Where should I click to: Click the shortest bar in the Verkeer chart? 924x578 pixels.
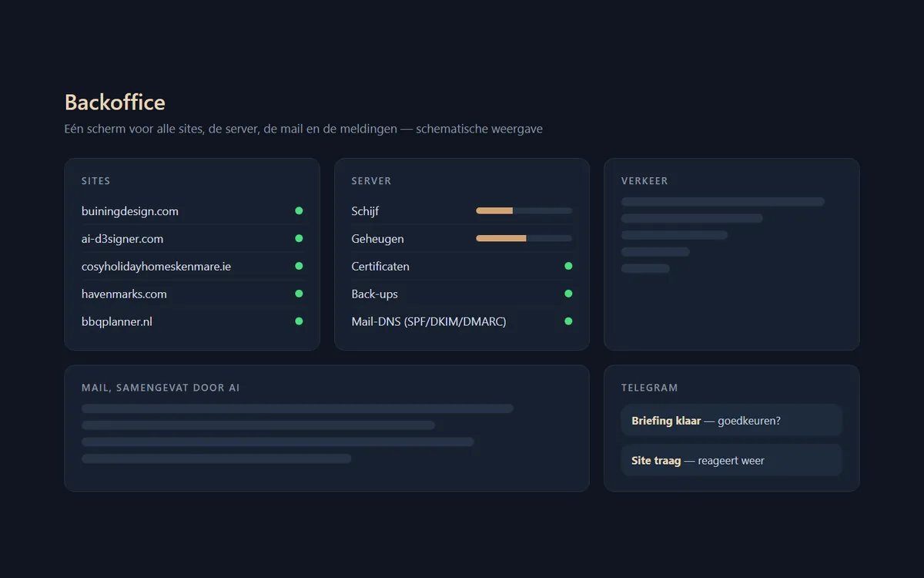click(645, 269)
